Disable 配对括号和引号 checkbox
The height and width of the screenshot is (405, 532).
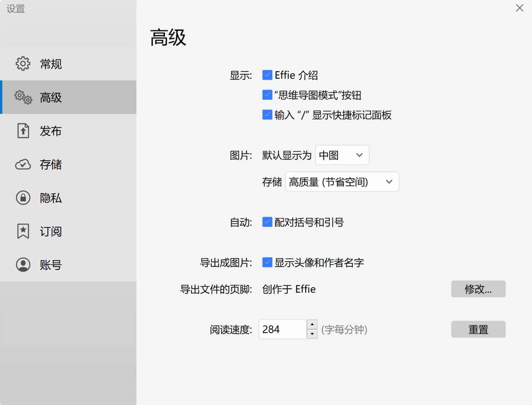267,222
